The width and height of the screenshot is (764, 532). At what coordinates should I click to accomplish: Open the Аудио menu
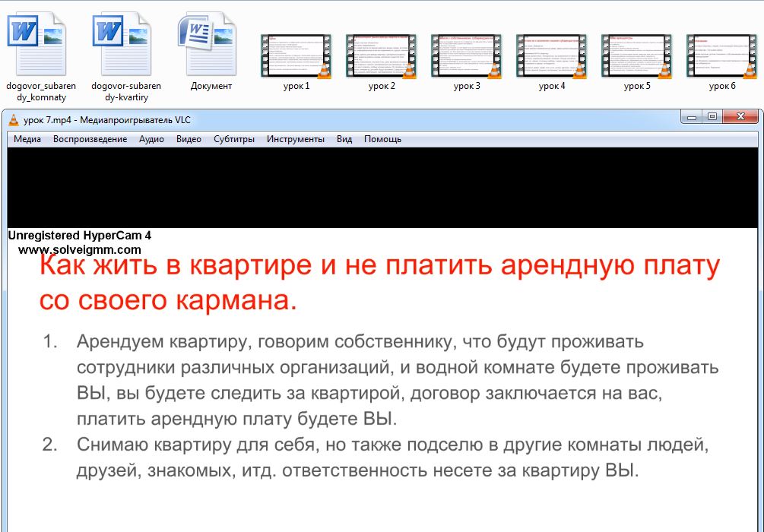(x=151, y=139)
